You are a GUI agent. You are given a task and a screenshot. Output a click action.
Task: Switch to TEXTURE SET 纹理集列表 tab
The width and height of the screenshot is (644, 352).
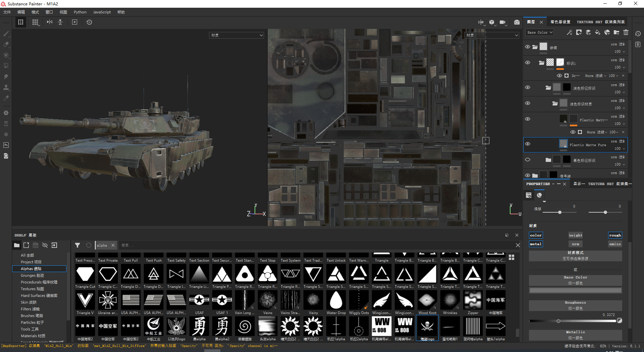[x=601, y=22]
